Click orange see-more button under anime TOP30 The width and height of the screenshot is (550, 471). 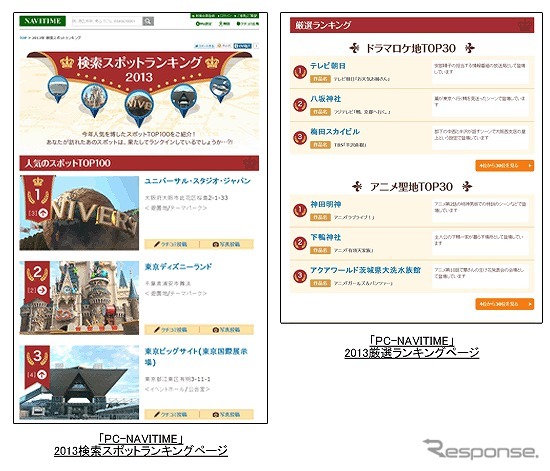pos(504,304)
